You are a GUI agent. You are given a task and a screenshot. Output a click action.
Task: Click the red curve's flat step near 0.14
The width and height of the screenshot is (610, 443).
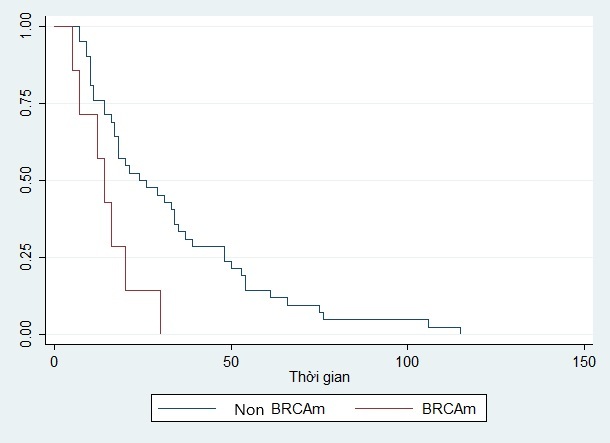[x=142, y=290]
